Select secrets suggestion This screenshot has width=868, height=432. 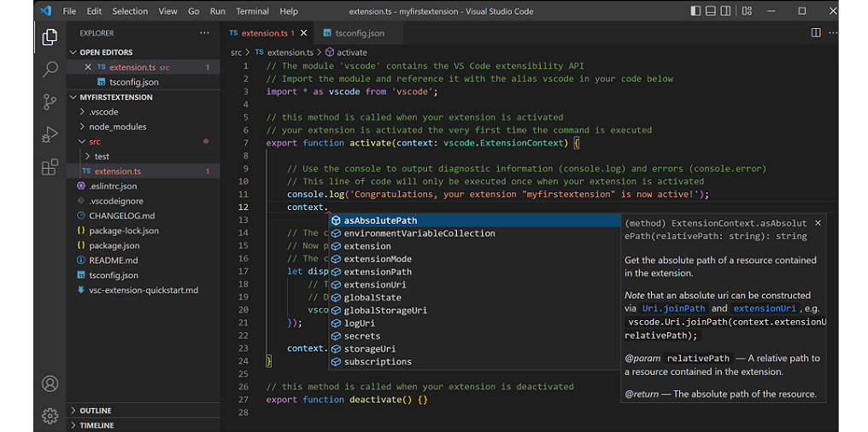pos(474,336)
